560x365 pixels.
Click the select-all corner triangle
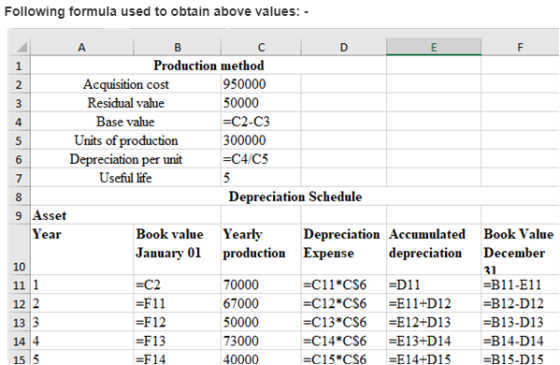click(x=21, y=47)
